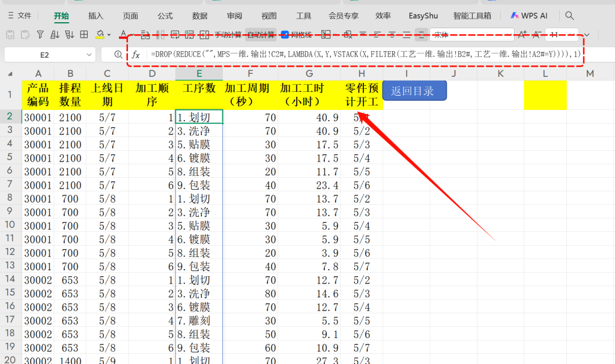The image size is (615, 364).
Task: Open the 审阅 tab
Action: click(234, 16)
